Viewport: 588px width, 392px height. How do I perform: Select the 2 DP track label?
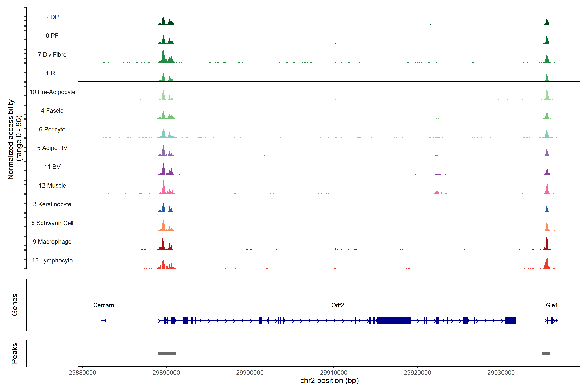click(52, 17)
